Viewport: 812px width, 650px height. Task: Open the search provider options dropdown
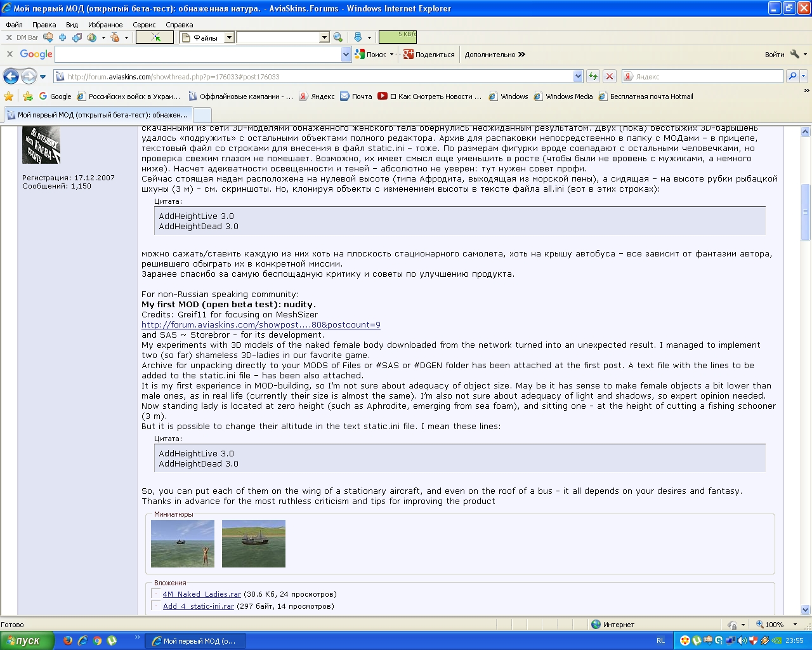tap(803, 76)
